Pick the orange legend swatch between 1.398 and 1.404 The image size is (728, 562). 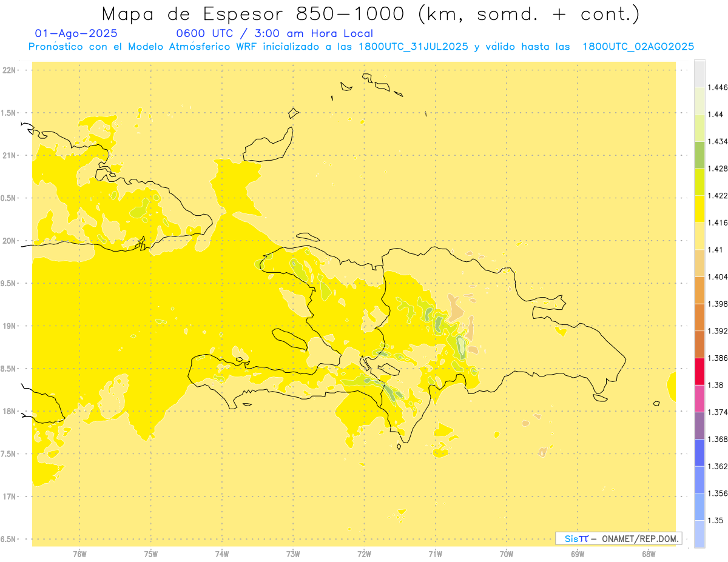click(x=699, y=290)
